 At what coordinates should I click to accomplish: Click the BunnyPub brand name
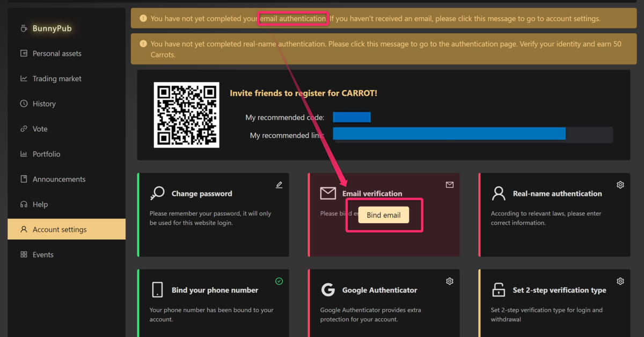(x=52, y=28)
